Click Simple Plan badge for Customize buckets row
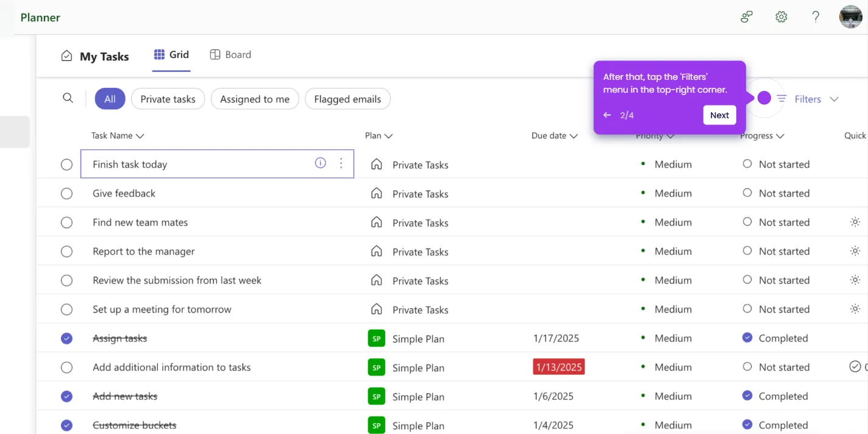Screen dimensions: 868x434 (x=377, y=425)
